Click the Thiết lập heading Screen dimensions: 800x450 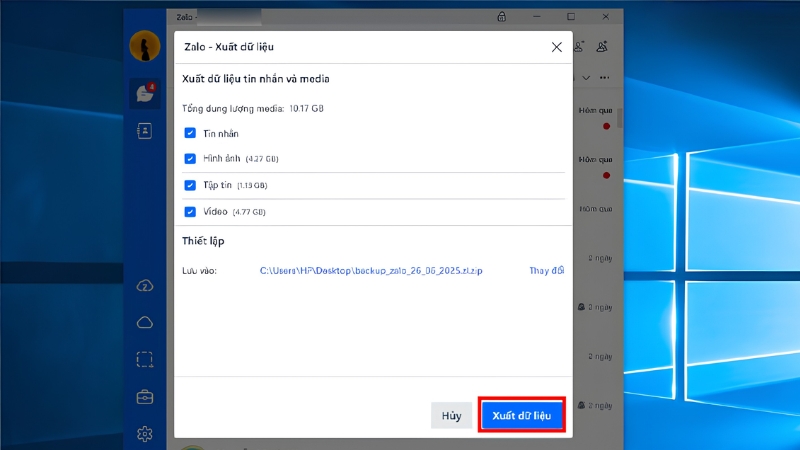click(203, 241)
